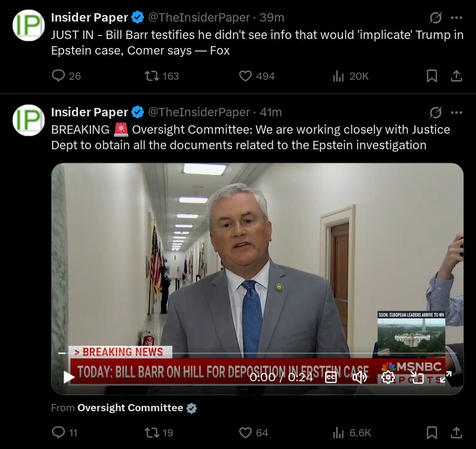This screenshot has width=476, height=449.
Task: Share the first Insider Paper post
Action: [456, 76]
